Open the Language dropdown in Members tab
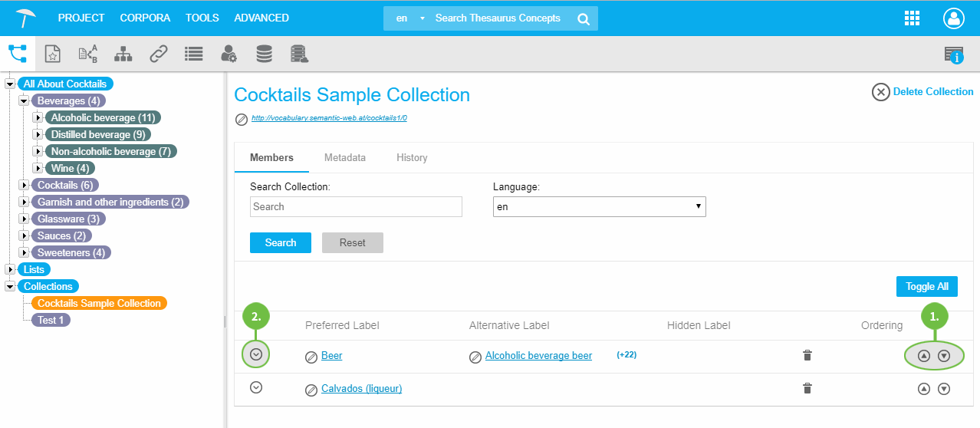 point(599,207)
